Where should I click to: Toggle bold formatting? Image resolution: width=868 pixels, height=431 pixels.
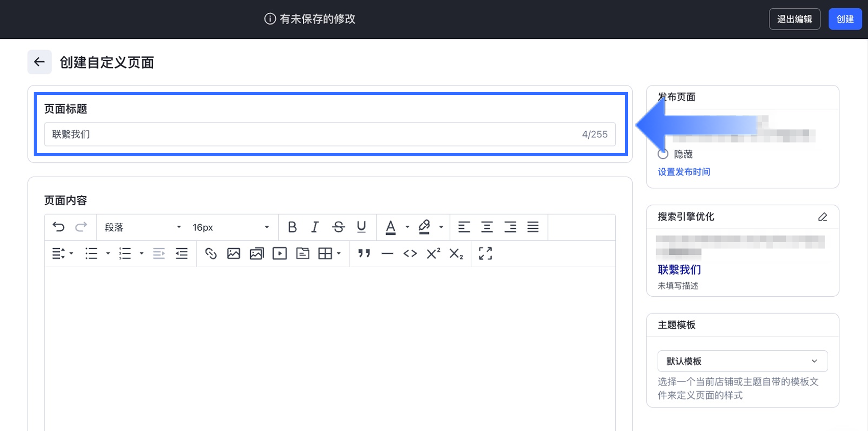292,227
